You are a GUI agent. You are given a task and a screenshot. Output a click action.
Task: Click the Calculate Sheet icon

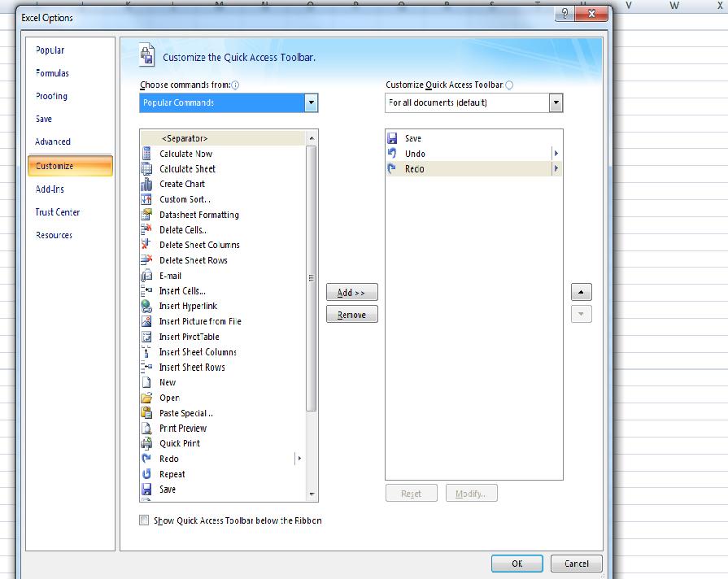coord(146,168)
